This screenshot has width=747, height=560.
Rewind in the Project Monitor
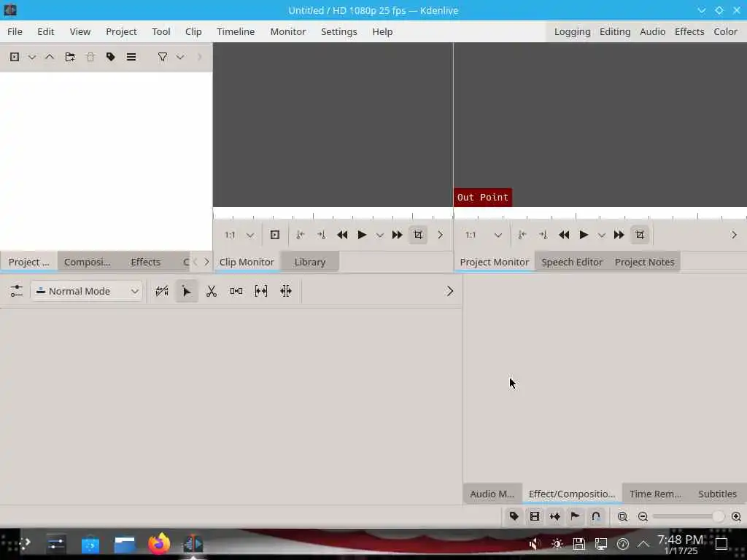(x=564, y=235)
